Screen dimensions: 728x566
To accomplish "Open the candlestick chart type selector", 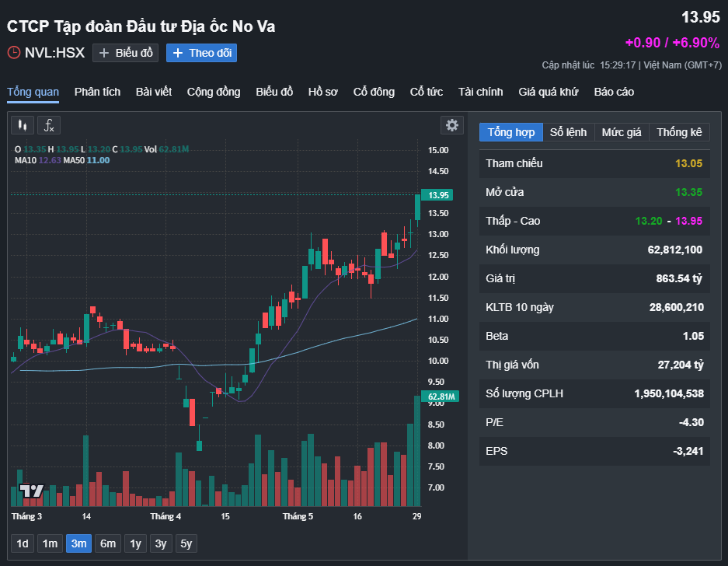I will [23, 125].
